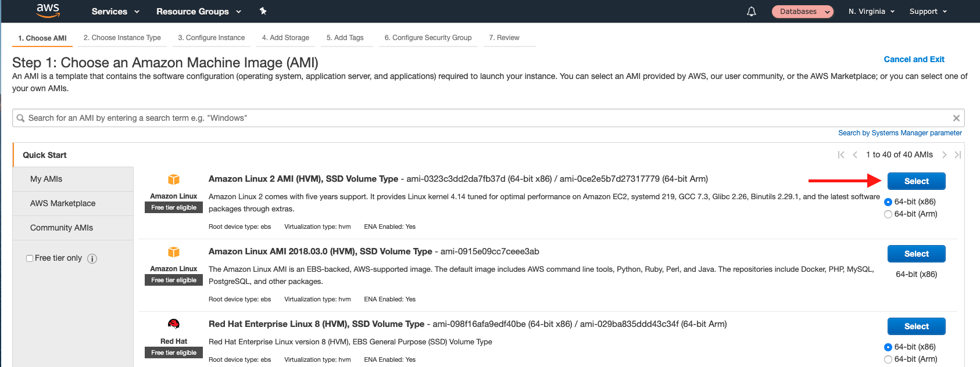This screenshot has height=367, width=980.
Task: Choose 64-bit (x86) for Red Hat Enterprise Linux 8
Action: click(888, 347)
